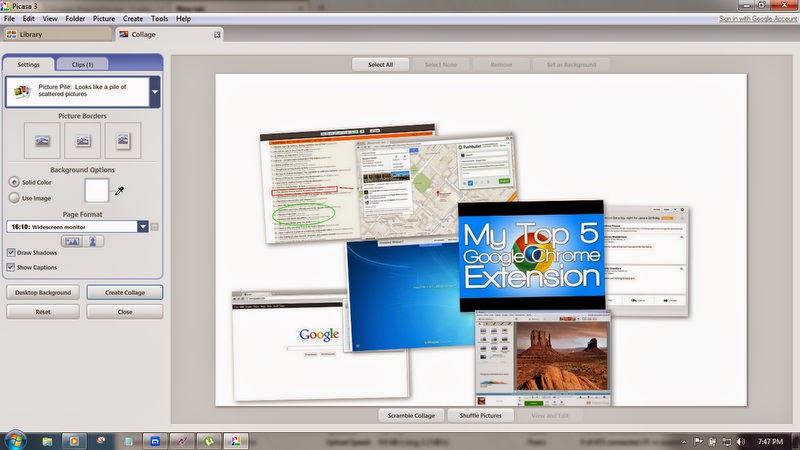
Task: Click the Picasa 3 title bar icon
Action: (5, 6)
